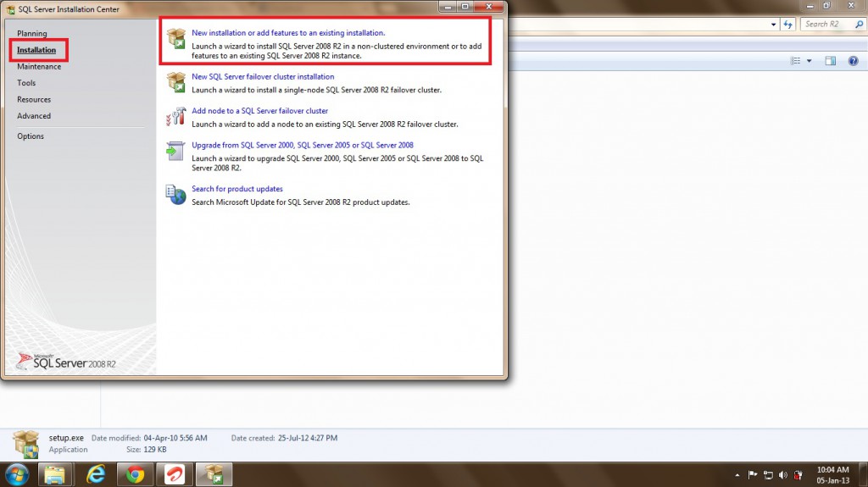Image resolution: width=868 pixels, height=487 pixels.
Task: Click the Add node tools icon
Action: [x=176, y=116]
